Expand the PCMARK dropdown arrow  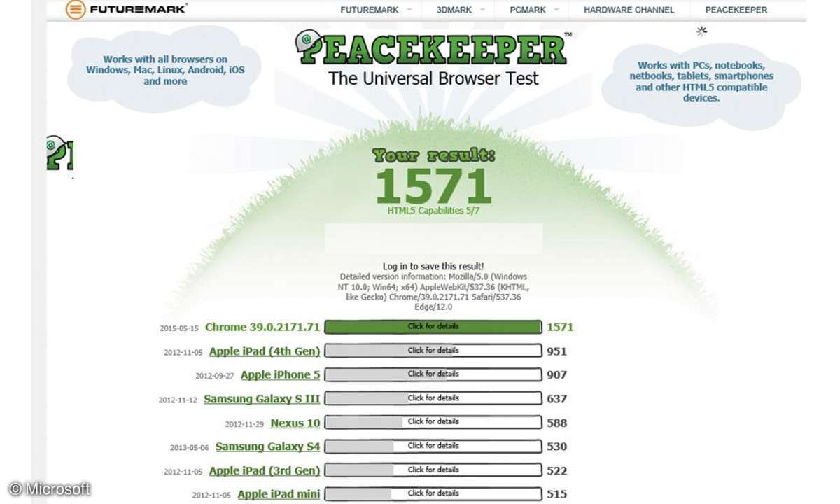point(557,10)
